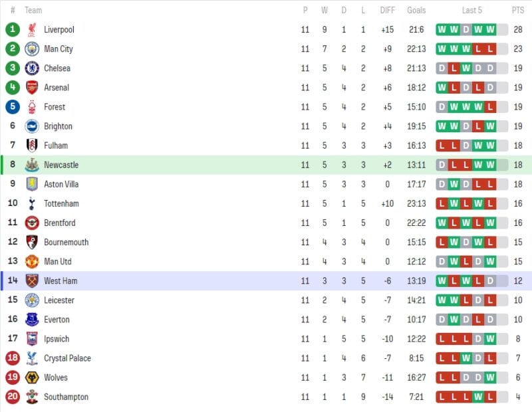Click the Southampton club badge
Screen dimensions: 532x412
[32, 397]
